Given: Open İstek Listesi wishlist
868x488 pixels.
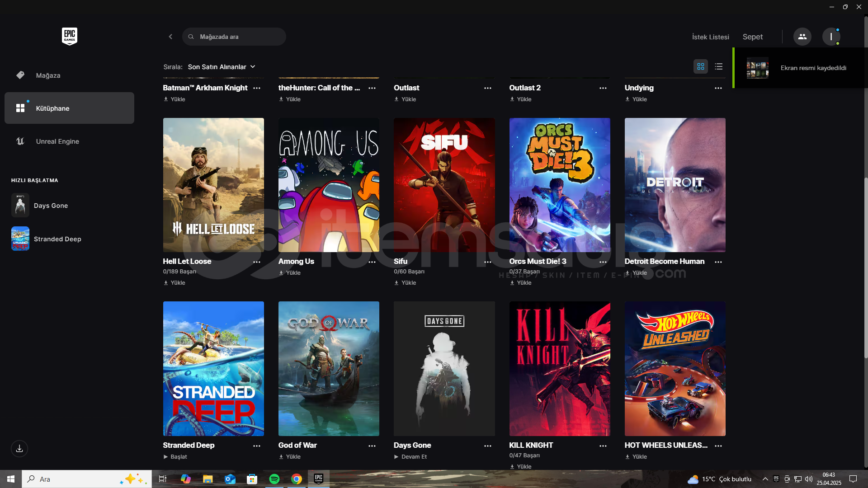Looking at the screenshot, I should 710,37.
